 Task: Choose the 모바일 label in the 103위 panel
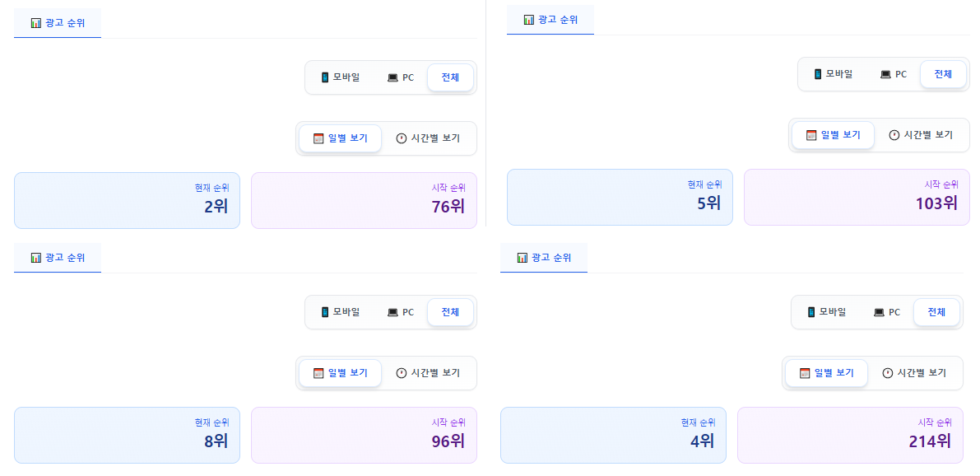click(839, 74)
